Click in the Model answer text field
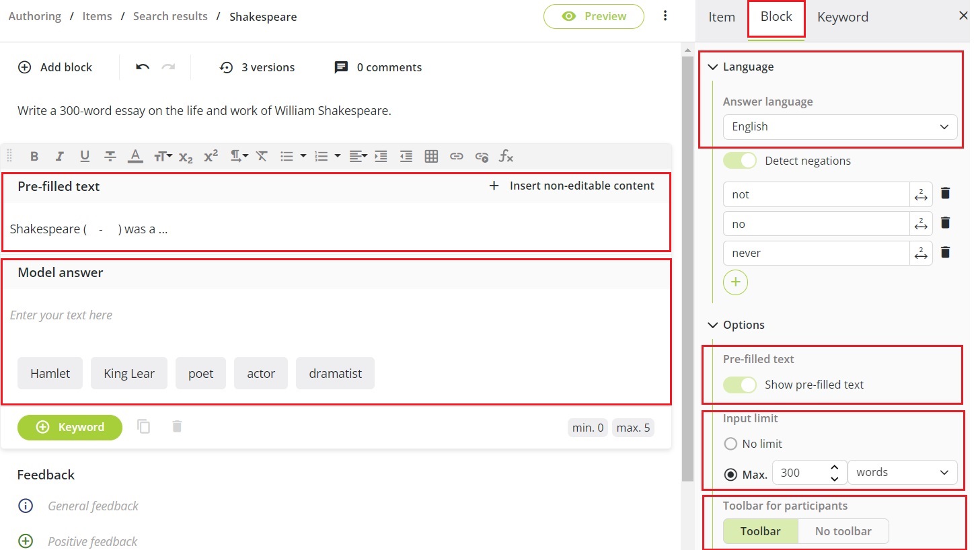 pos(336,315)
